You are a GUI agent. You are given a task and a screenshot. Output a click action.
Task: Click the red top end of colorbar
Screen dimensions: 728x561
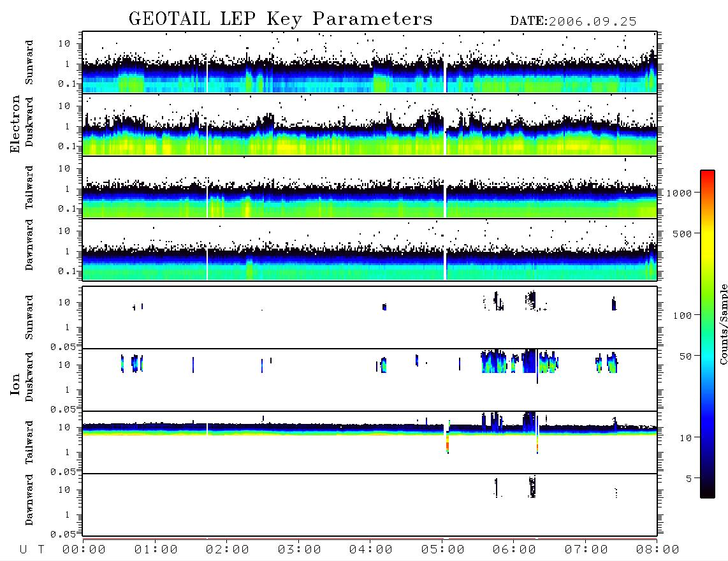click(x=708, y=175)
